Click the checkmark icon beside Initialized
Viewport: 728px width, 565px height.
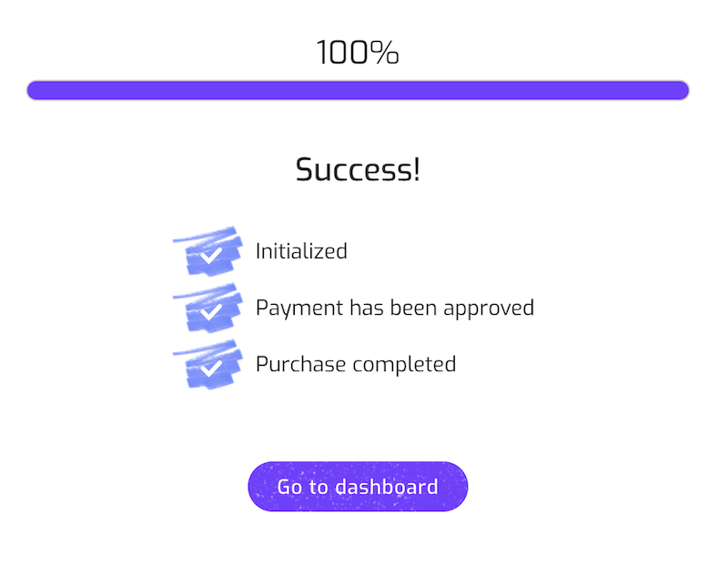pyautogui.click(x=211, y=256)
